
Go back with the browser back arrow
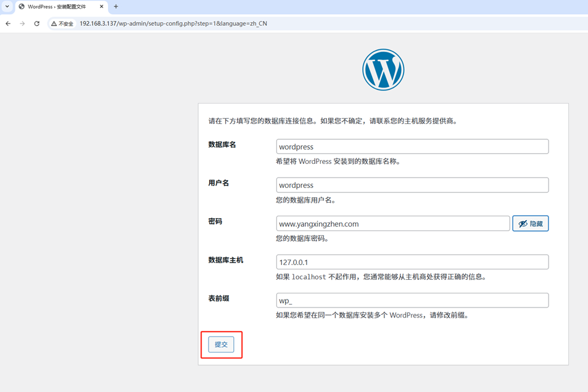click(x=8, y=23)
